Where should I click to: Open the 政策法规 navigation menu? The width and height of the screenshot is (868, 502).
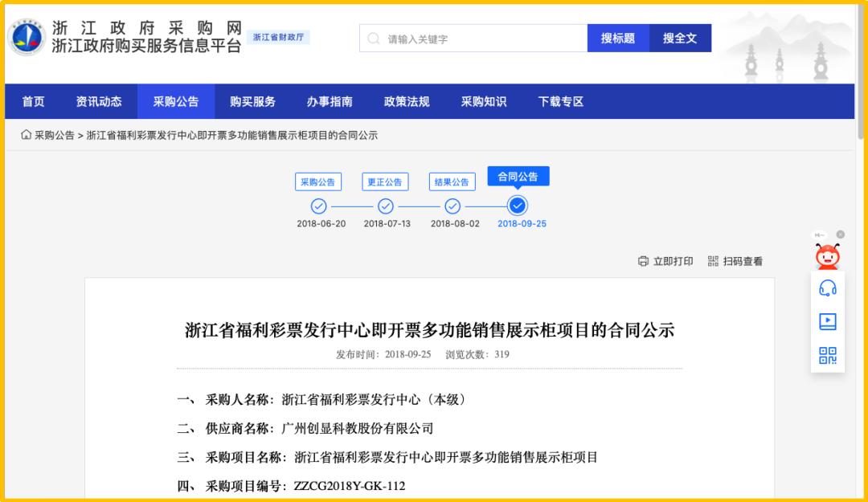(405, 101)
